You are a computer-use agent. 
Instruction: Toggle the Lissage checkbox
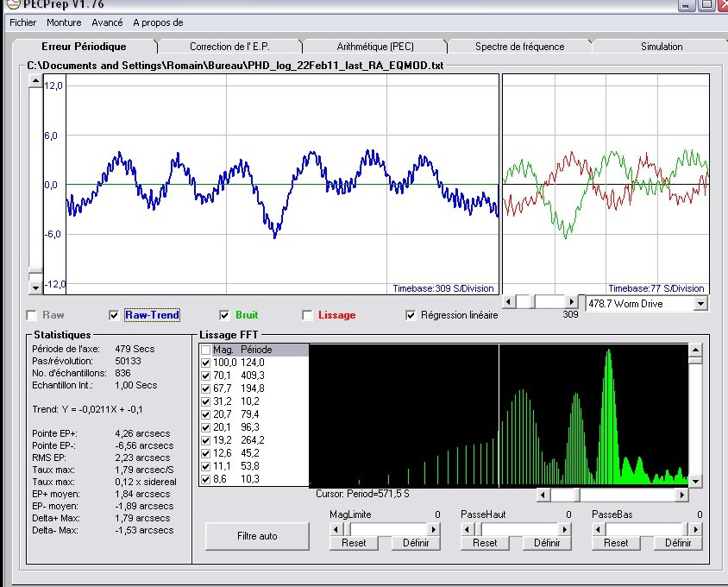click(x=308, y=315)
